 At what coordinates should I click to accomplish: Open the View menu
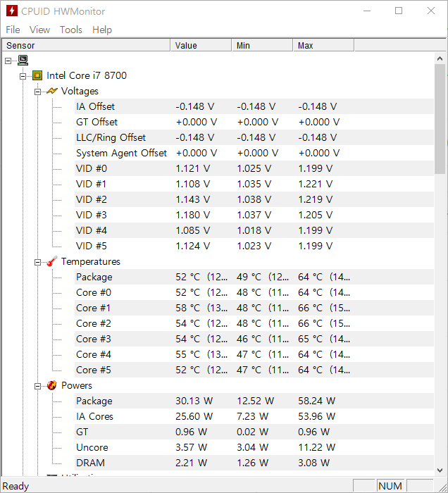coord(39,30)
